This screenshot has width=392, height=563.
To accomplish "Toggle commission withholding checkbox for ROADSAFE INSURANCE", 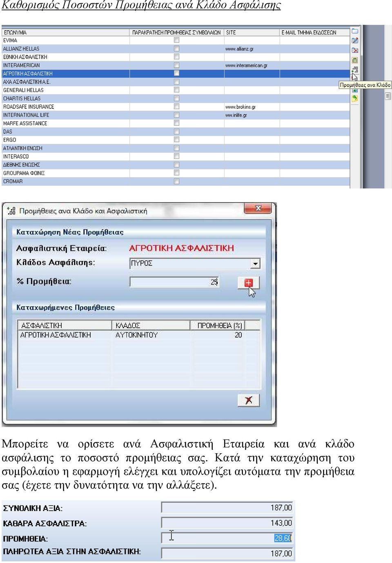I will tap(176, 107).
